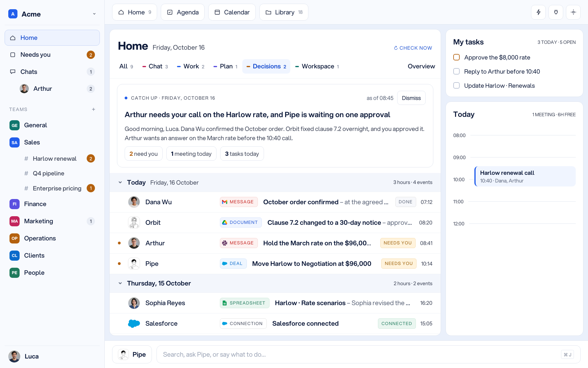This screenshot has width=588, height=368.
Task: Filter feed by Workspace
Action: [x=317, y=66]
